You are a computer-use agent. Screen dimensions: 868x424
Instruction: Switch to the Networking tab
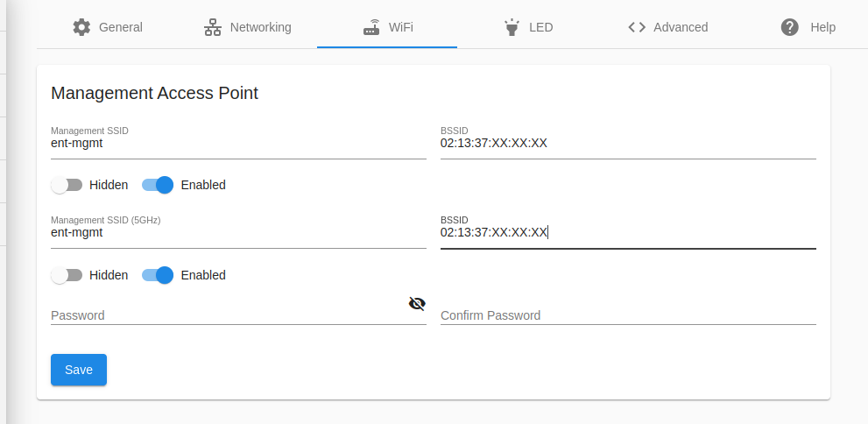(x=248, y=27)
